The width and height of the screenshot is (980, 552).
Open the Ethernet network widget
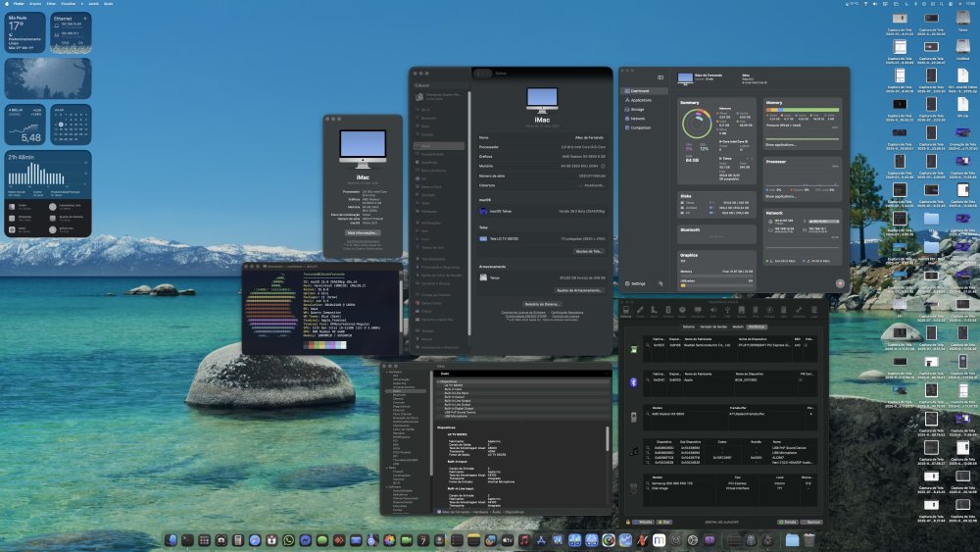pos(71,32)
